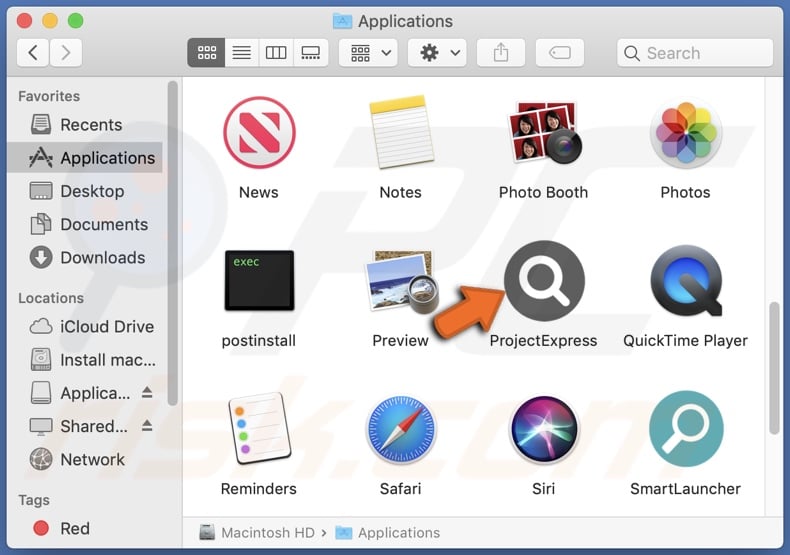Screen dimensions: 790x555
Task: Select the SmartLauncher app icon
Action: (x=686, y=429)
